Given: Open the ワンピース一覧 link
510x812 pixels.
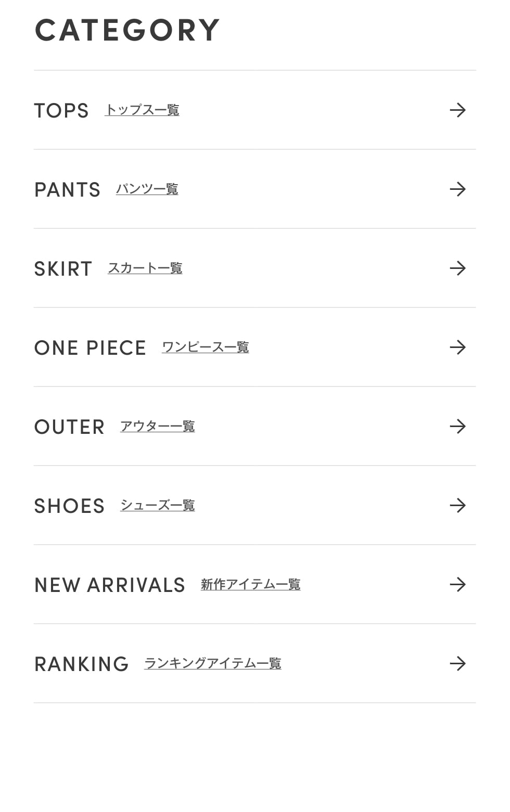Looking at the screenshot, I should pos(205,347).
